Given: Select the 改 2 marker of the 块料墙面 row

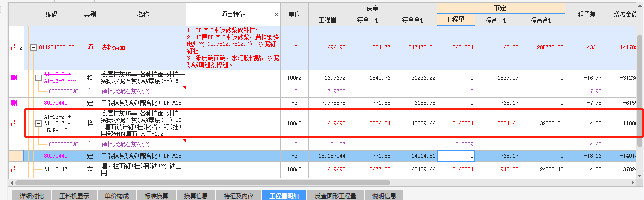Looking at the screenshot, I should click(16, 48).
